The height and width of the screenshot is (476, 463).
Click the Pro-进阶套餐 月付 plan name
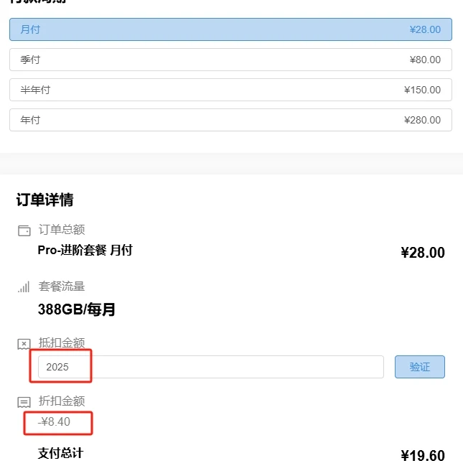click(x=85, y=251)
